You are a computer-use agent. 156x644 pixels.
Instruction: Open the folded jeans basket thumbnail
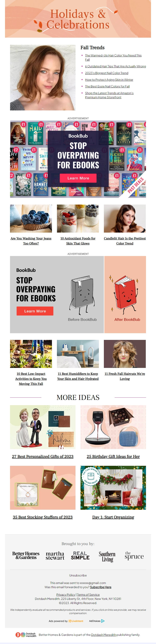click(x=31, y=219)
